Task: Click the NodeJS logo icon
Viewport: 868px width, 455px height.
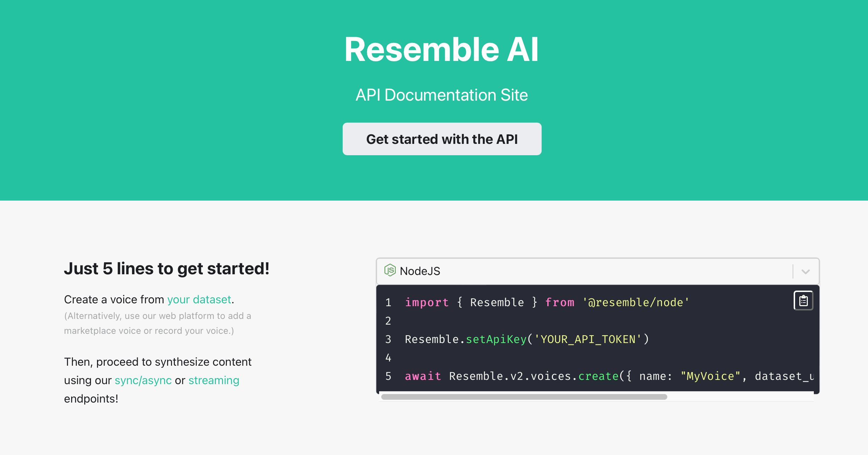Action: click(x=390, y=270)
